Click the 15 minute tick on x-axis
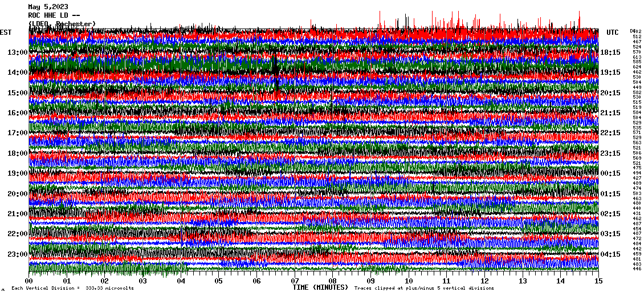644x296 pixels. pyautogui.click(x=598, y=281)
